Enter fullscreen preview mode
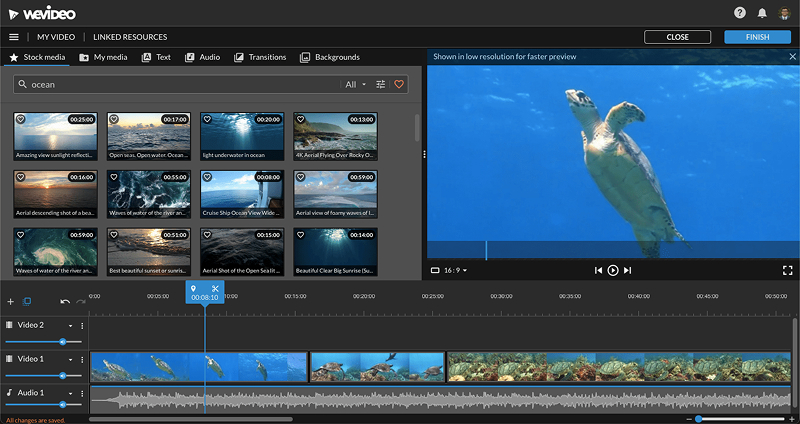 click(787, 270)
